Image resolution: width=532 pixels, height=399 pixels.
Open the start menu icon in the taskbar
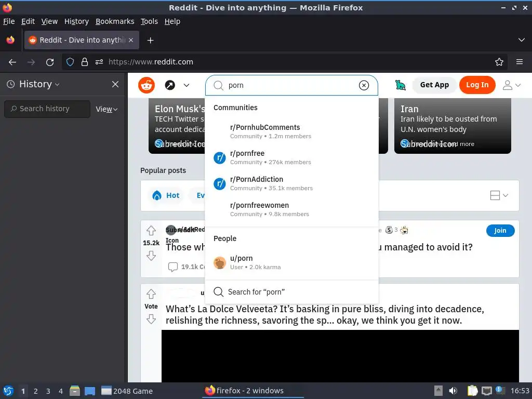[8, 391]
